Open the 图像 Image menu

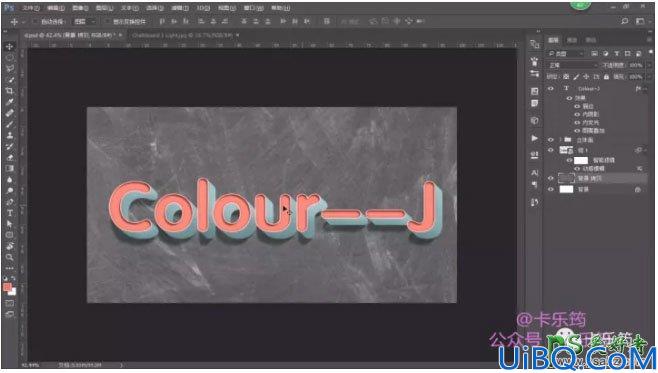[80, 8]
